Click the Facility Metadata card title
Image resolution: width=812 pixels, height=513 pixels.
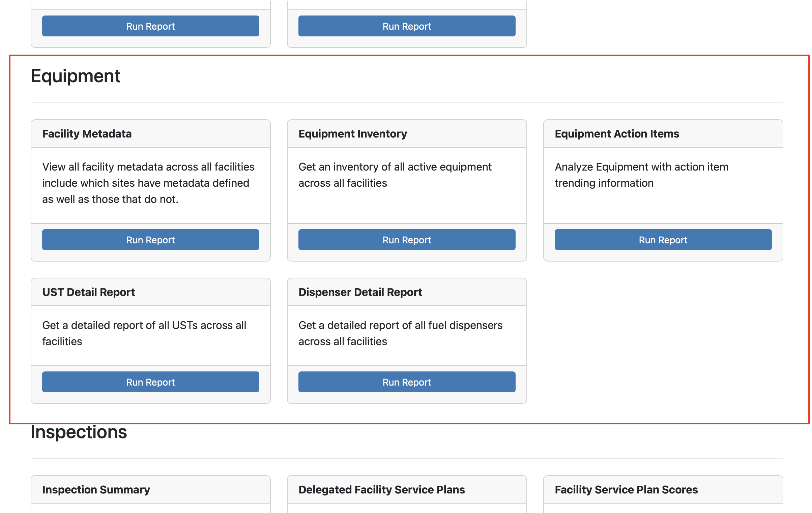point(87,134)
